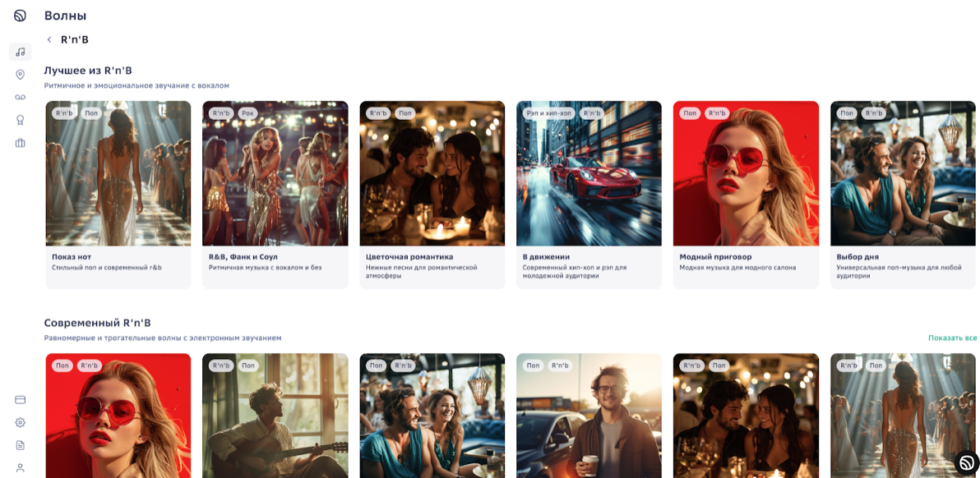The image size is (980, 478).
Task: Click the R'n'b tag on Цветочная романтика
Action: click(377, 113)
